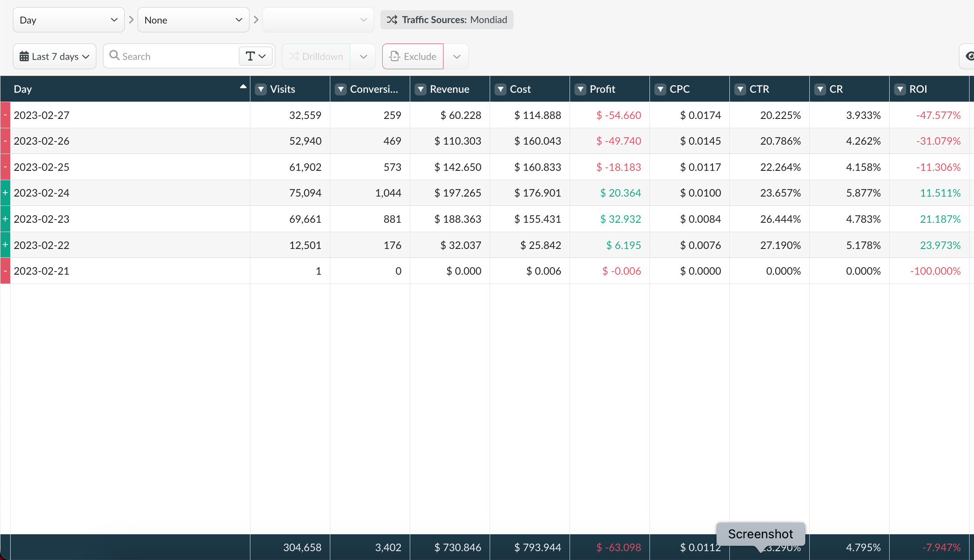Open the Day grouping dropdown
Viewport: 974px width, 560px height.
(x=68, y=20)
